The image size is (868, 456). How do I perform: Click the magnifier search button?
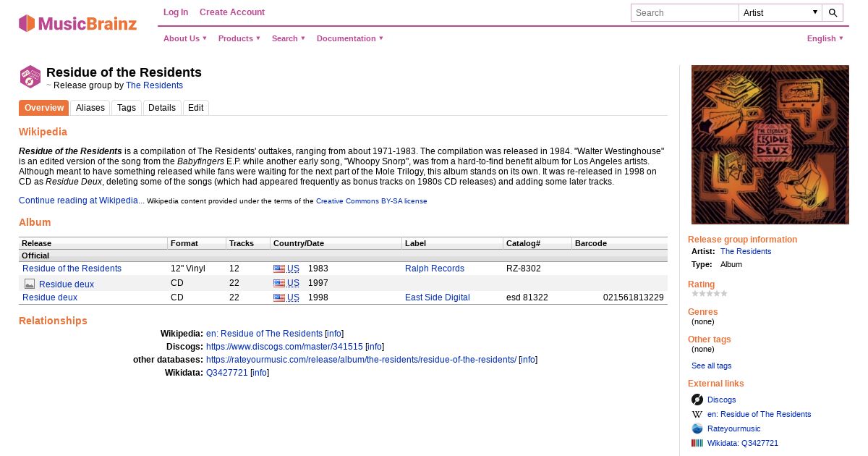pos(833,12)
